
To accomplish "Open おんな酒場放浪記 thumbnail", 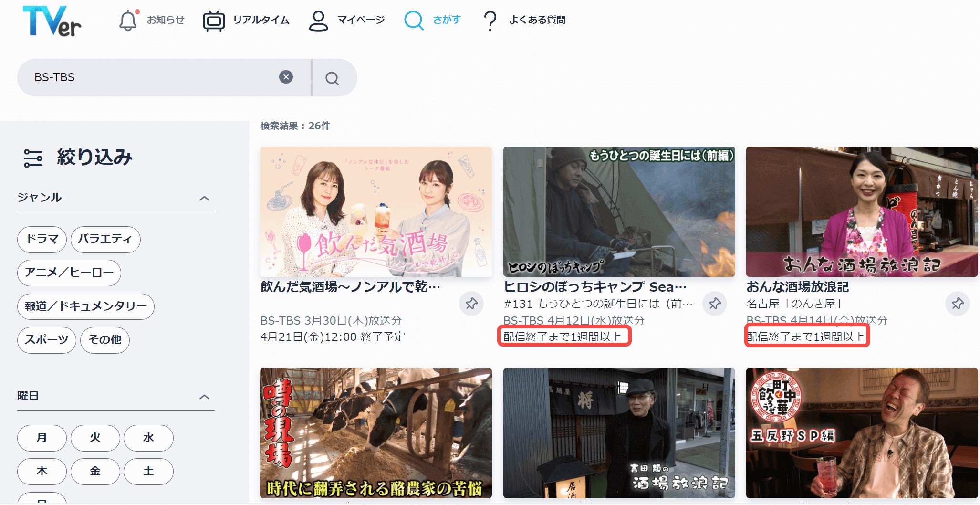I will 862,211.
